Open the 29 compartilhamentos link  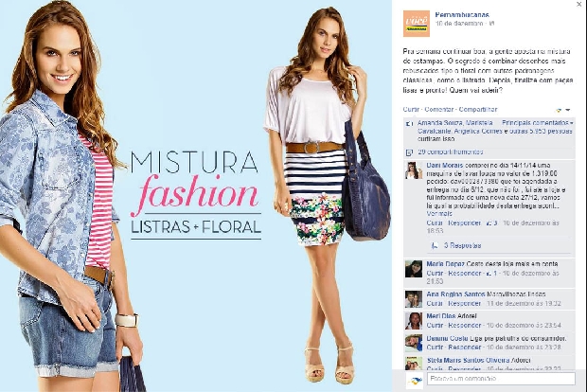(x=451, y=152)
